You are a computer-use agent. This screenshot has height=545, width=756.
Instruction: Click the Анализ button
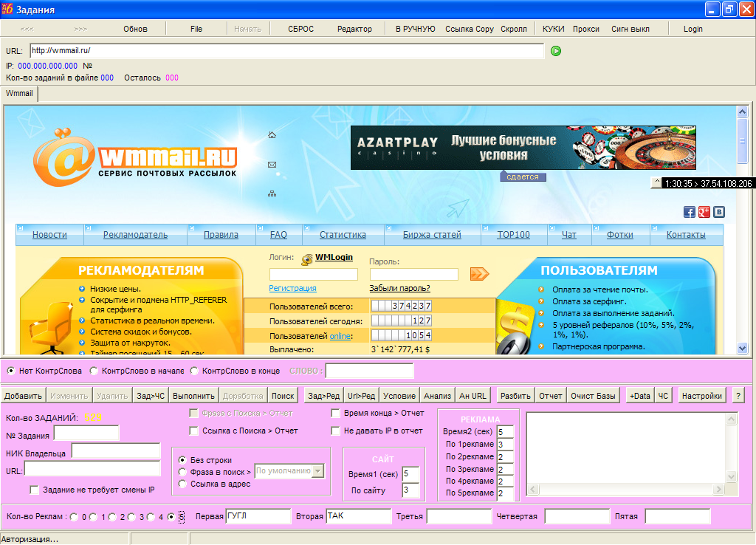437,396
